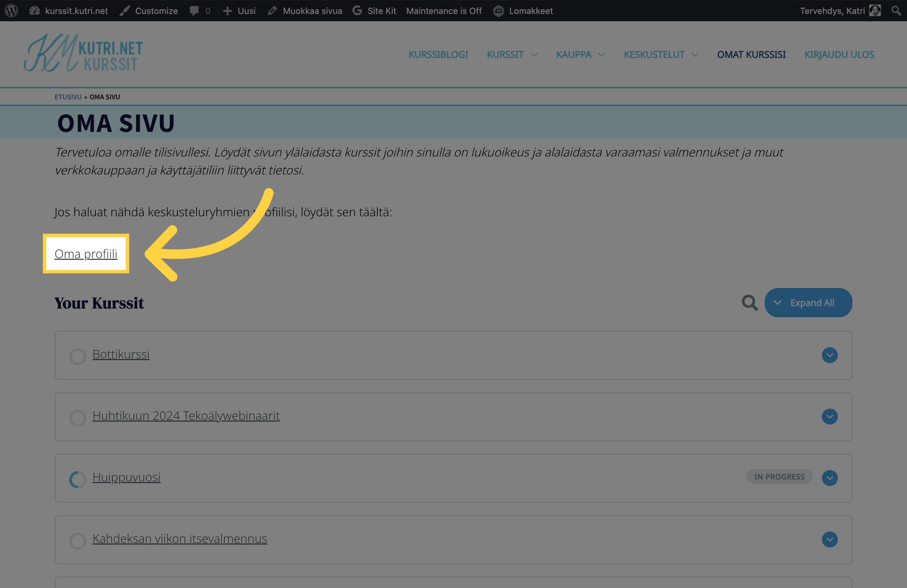This screenshot has width=907, height=588.
Task: Click the WordPress logo in admin bar
Action: tap(11, 11)
